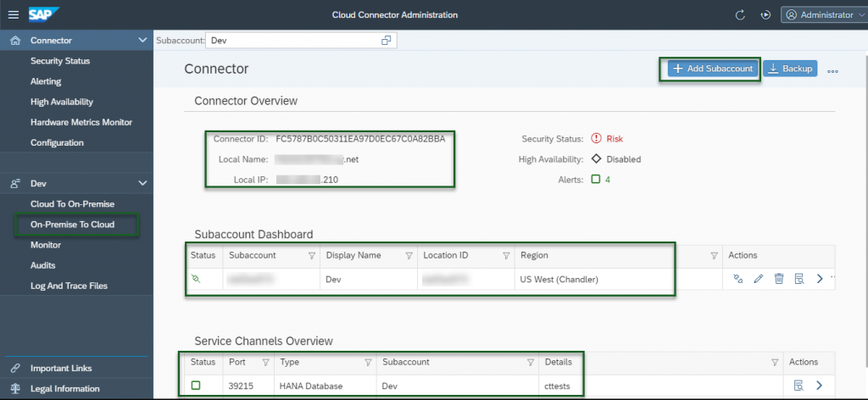The height and width of the screenshot is (400, 868).
Task: Click the disconnect action for Dev subaccount
Action: [x=738, y=279]
